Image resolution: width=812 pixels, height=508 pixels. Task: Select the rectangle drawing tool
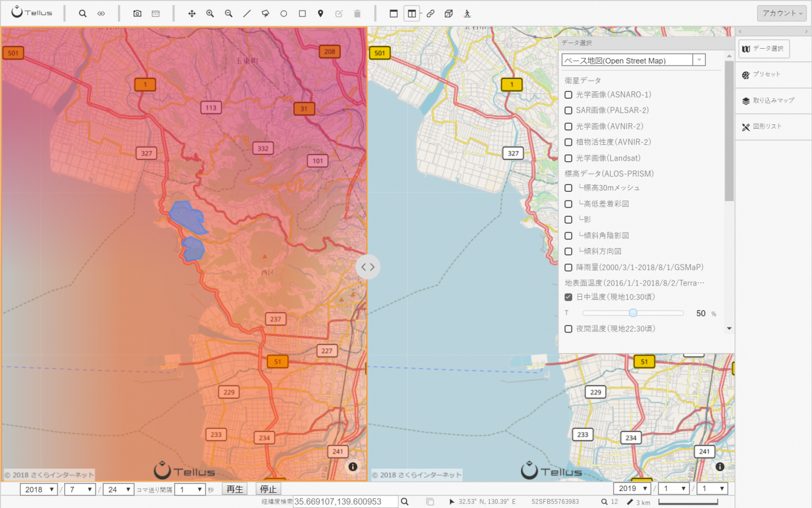pyautogui.click(x=302, y=13)
